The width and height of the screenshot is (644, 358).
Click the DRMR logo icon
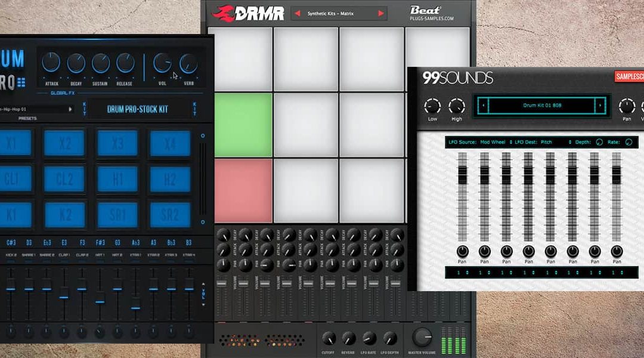coord(223,13)
